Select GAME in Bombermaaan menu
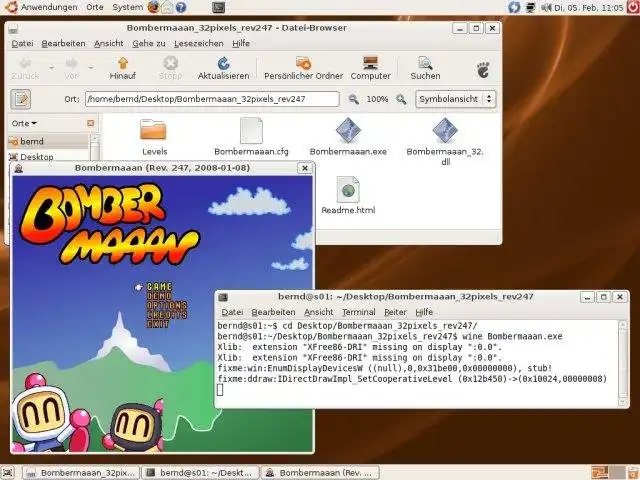The height and width of the screenshot is (480, 640). click(x=159, y=287)
